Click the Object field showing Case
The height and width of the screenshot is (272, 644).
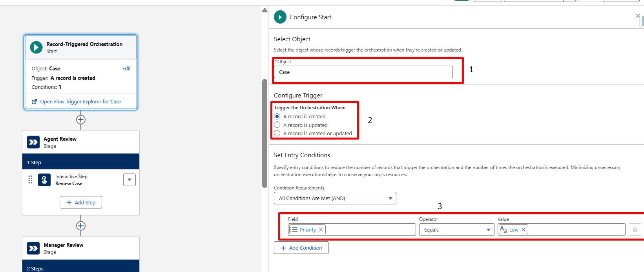(x=363, y=72)
